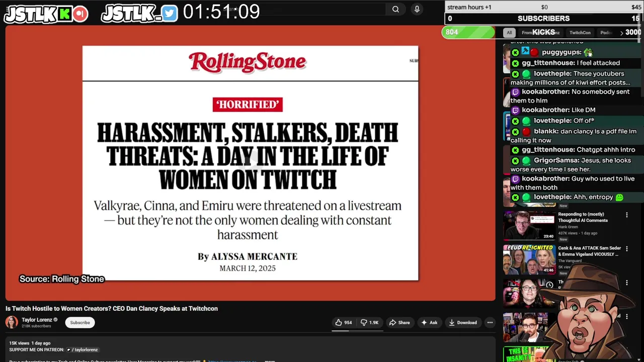
Task: Click chat message 'gg_tittenhouse: I feel attacked'
Action: [x=566, y=63]
